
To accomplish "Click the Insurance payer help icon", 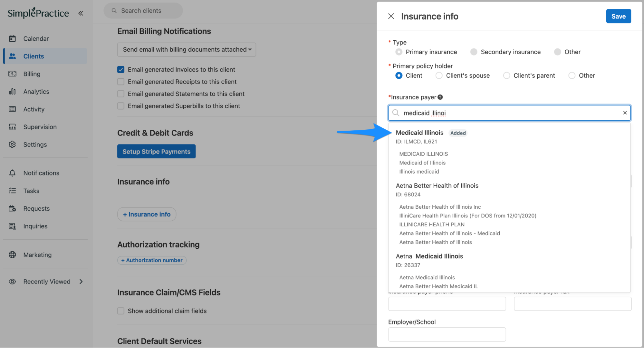I will (440, 97).
